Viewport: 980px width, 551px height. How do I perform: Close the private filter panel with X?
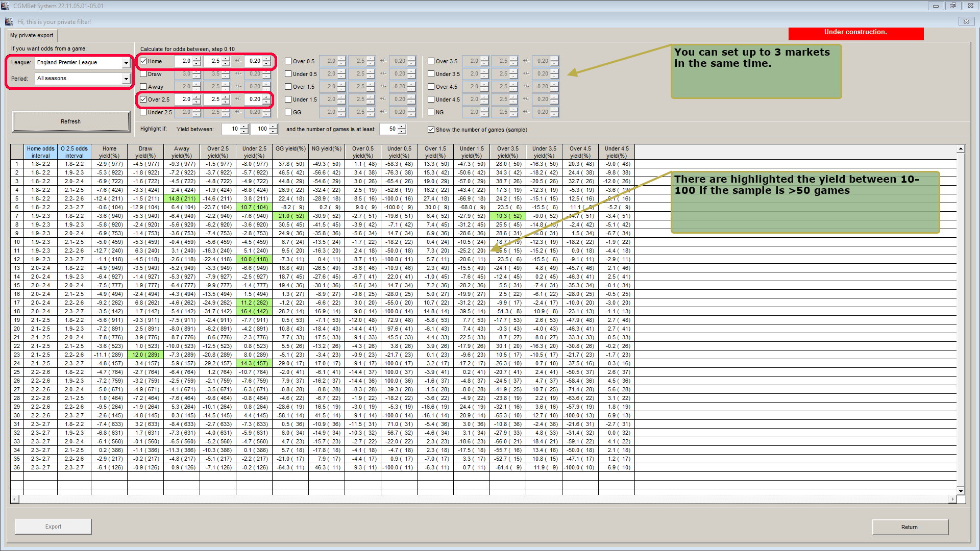click(966, 21)
